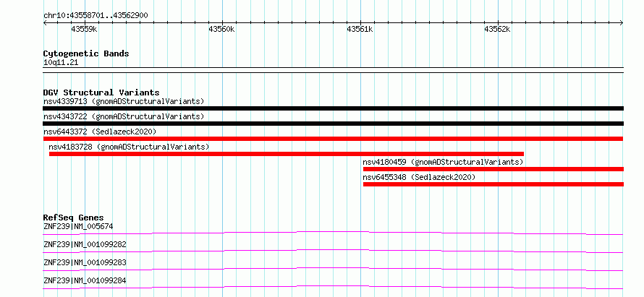Click the left arrowhead of the ruler
Viewport: 644px width, 297px height.
pyautogui.click(x=45, y=23)
